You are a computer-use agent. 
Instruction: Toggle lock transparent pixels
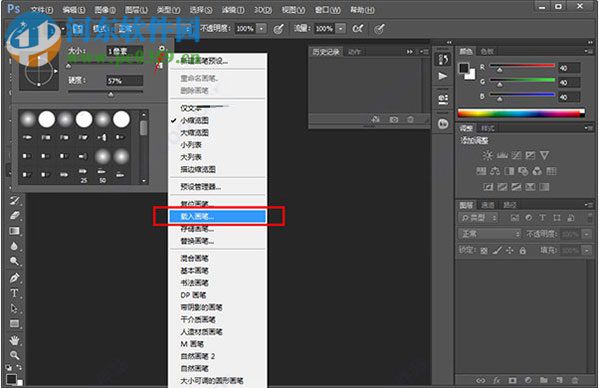coord(484,251)
